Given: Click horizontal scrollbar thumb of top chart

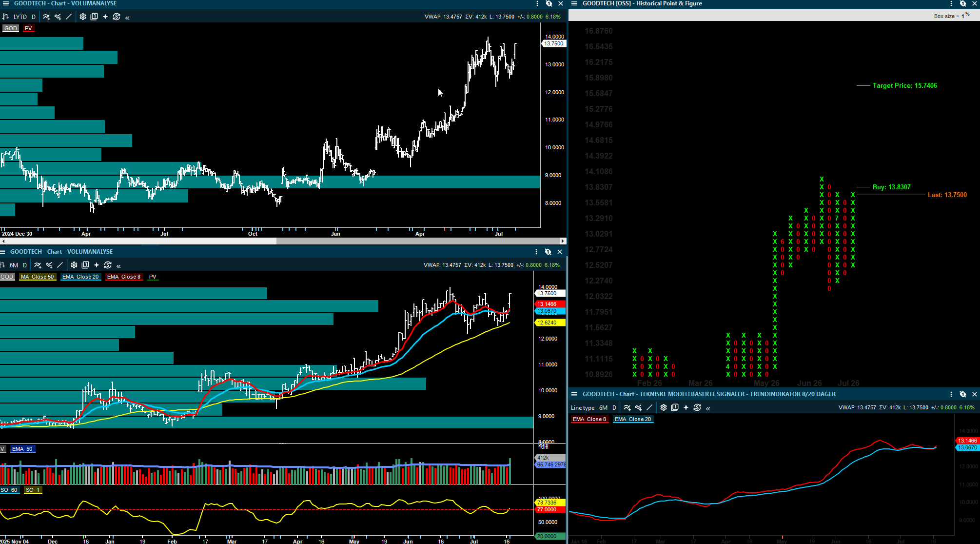Looking at the screenshot, I should 417,241.
